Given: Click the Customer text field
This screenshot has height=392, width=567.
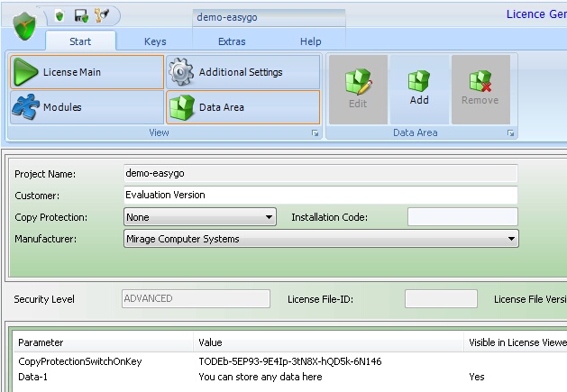Looking at the screenshot, I should pos(320,195).
